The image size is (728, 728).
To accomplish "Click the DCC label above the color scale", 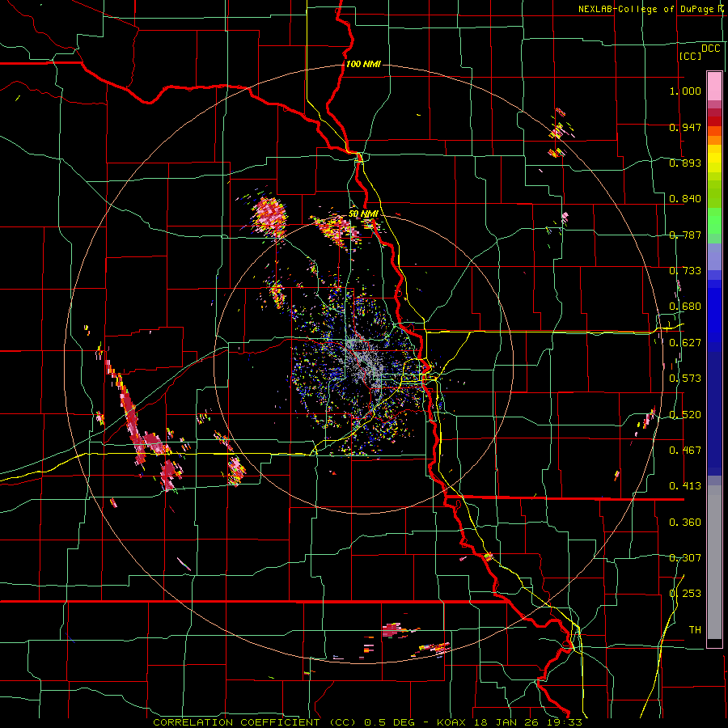I will click(711, 49).
